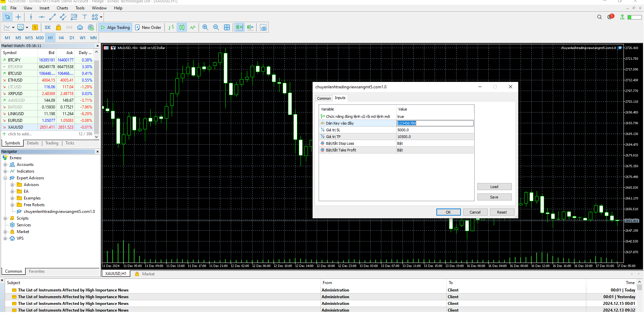Click the zoom in magnifier icon
Screen dimensions: 644x317
pyautogui.click(x=205, y=28)
